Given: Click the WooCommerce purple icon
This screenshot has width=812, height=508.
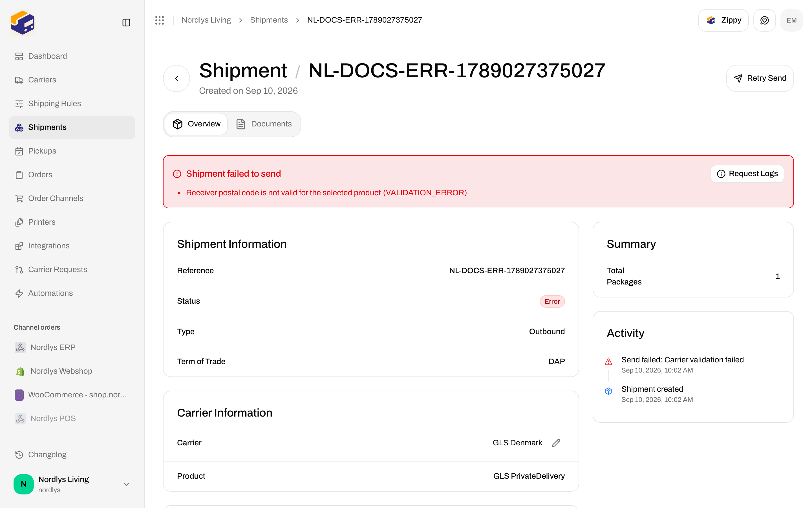Looking at the screenshot, I should 19,395.
